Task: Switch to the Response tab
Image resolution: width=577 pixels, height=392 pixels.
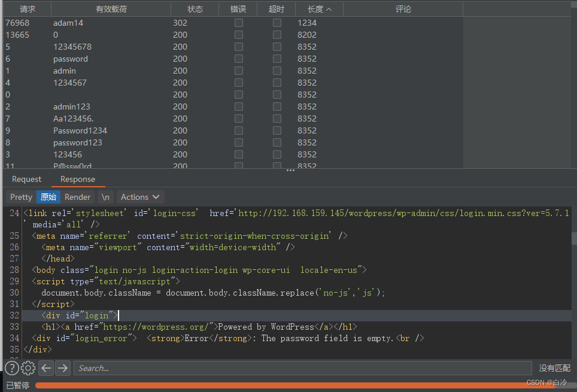Action: (78, 179)
